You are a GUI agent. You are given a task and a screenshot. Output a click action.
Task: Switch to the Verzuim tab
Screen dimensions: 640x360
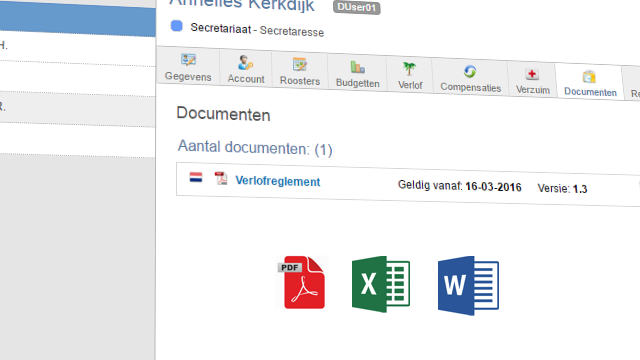532,81
